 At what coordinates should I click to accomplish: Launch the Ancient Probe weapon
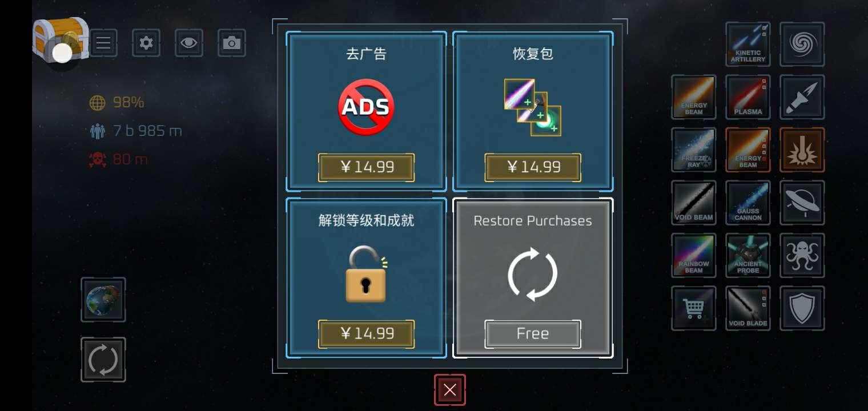pyautogui.click(x=748, y=255)
